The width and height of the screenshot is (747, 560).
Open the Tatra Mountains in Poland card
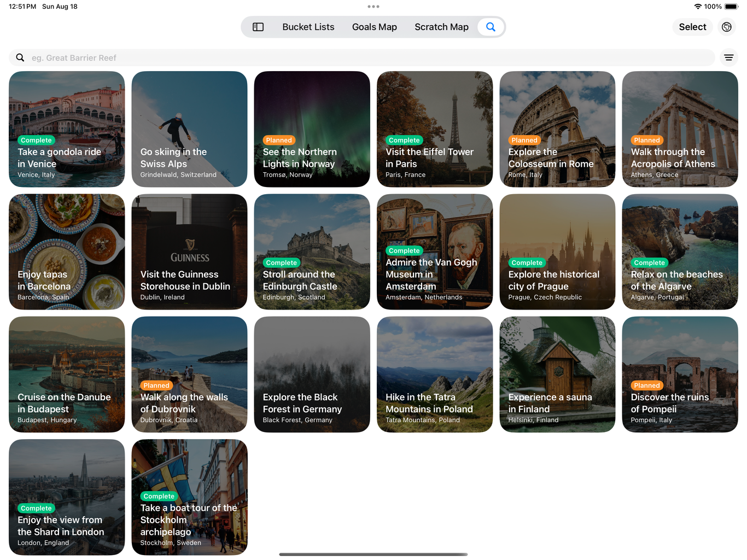coord(435,375)
